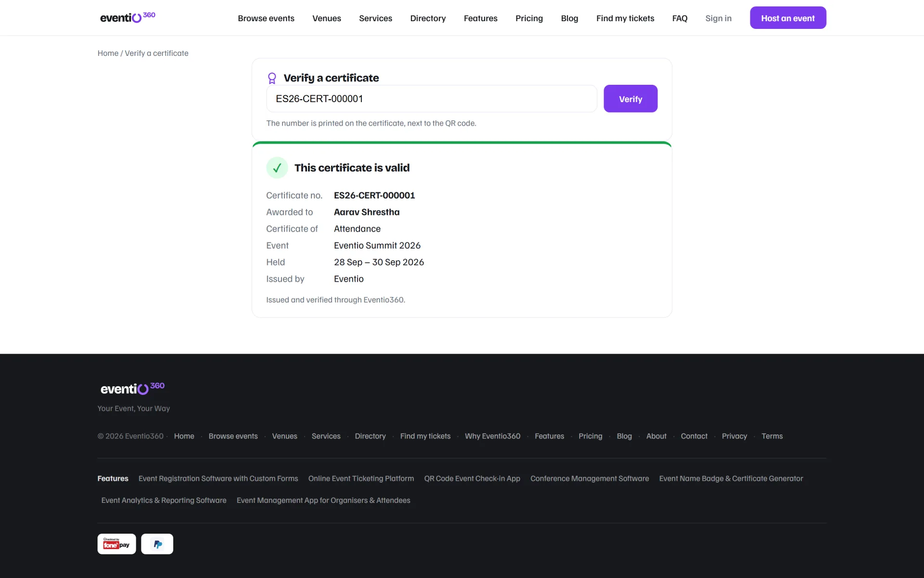Viewport: 924px width, 578px height.
Task: Open the Contact footer link
Action: (x=694, y=436)
